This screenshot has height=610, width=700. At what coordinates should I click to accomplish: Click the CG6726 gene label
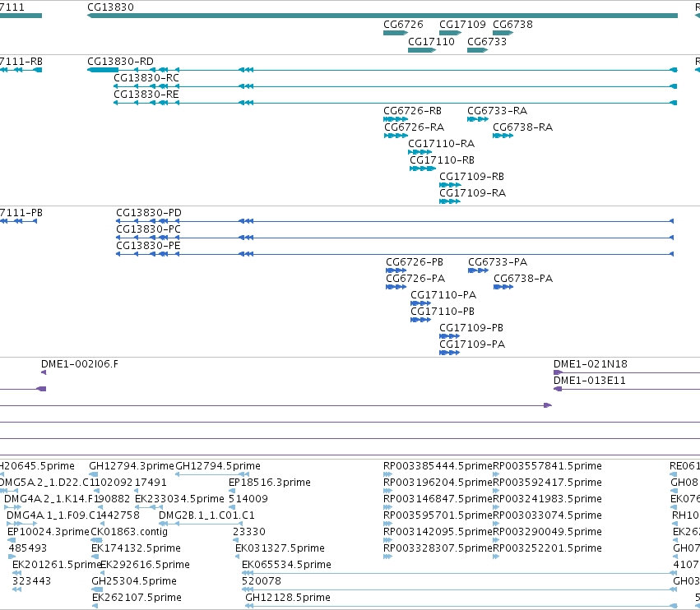tap(403, 25)
